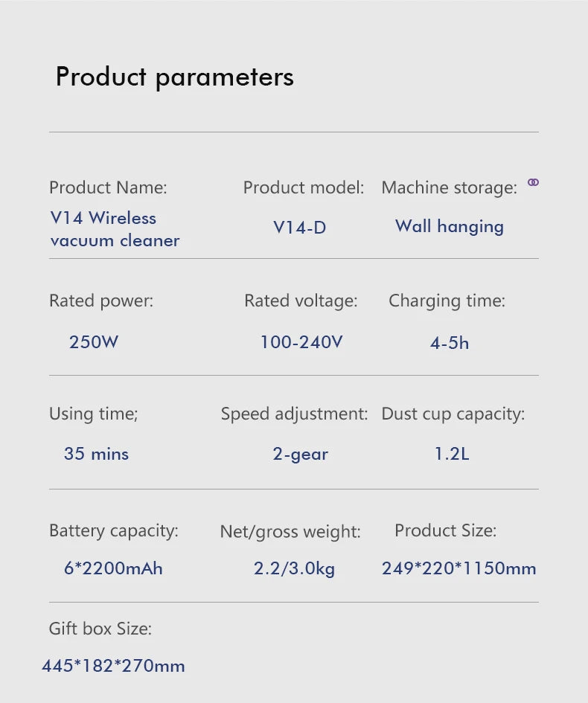Click the Net/gross weight label

coord(290,532)
